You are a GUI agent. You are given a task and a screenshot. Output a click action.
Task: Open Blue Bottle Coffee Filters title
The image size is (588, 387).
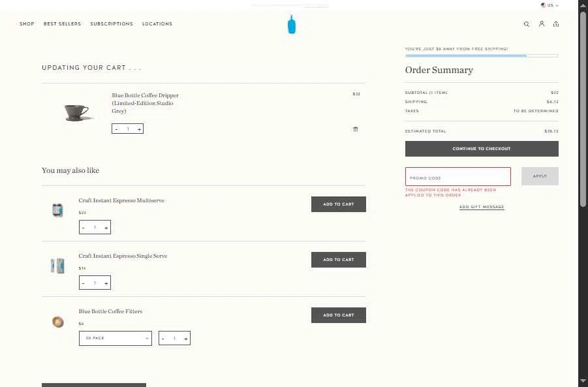tap(110, 311)
